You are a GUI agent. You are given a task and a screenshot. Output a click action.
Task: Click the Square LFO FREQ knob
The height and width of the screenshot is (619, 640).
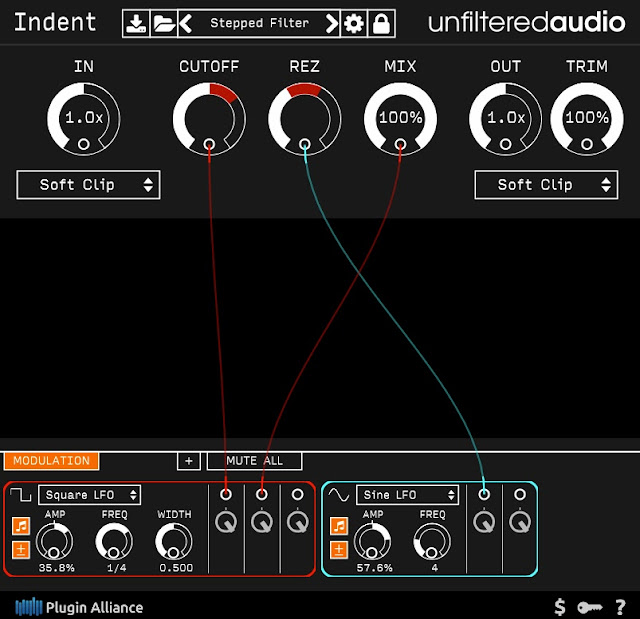click(114, 542)
